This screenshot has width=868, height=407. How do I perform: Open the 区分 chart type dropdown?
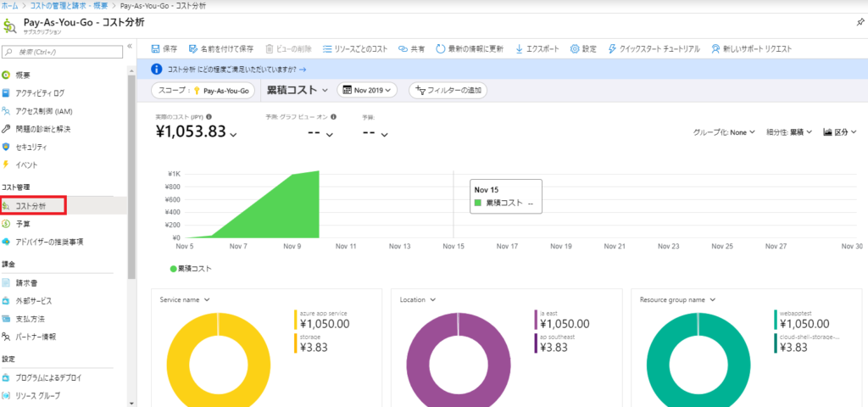coord(840,132)
